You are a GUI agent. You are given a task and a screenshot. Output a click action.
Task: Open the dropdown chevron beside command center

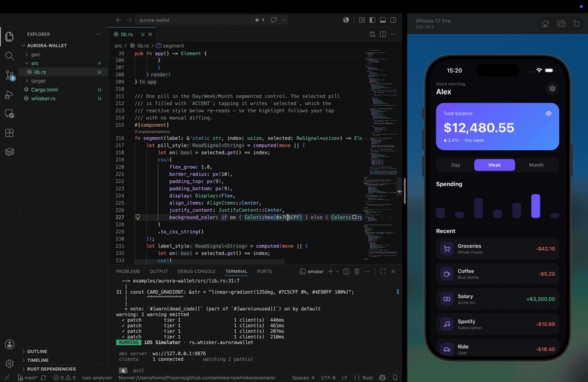[284, 20]
